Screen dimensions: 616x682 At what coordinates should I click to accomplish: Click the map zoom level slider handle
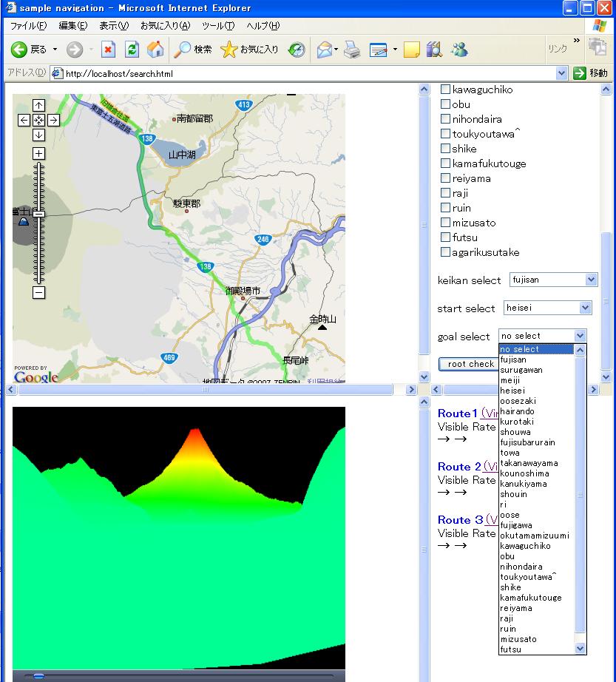click(x=39, y=214)
